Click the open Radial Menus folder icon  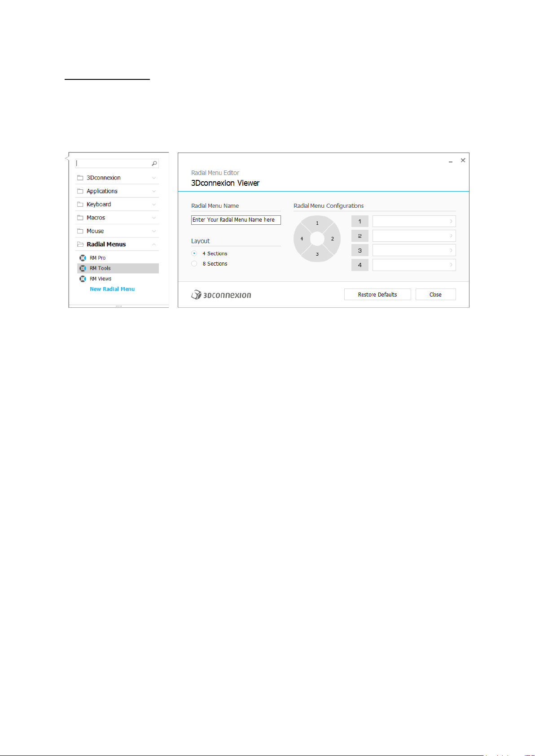click(x=80, y=245)
